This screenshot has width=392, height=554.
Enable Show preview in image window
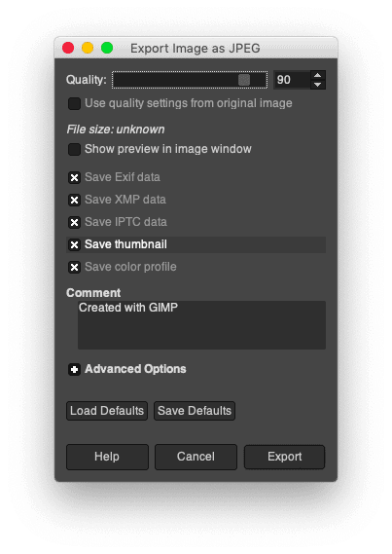(74, 149)
